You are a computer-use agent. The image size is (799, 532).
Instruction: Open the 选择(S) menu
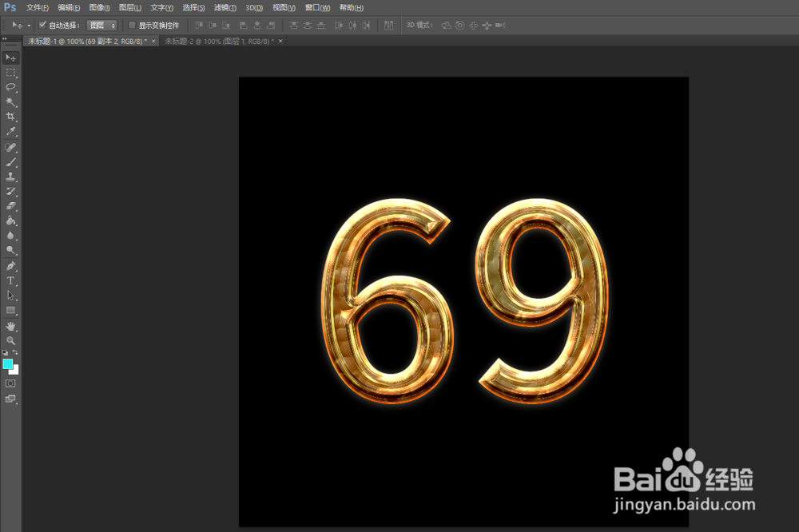click(x=193, y=8)
